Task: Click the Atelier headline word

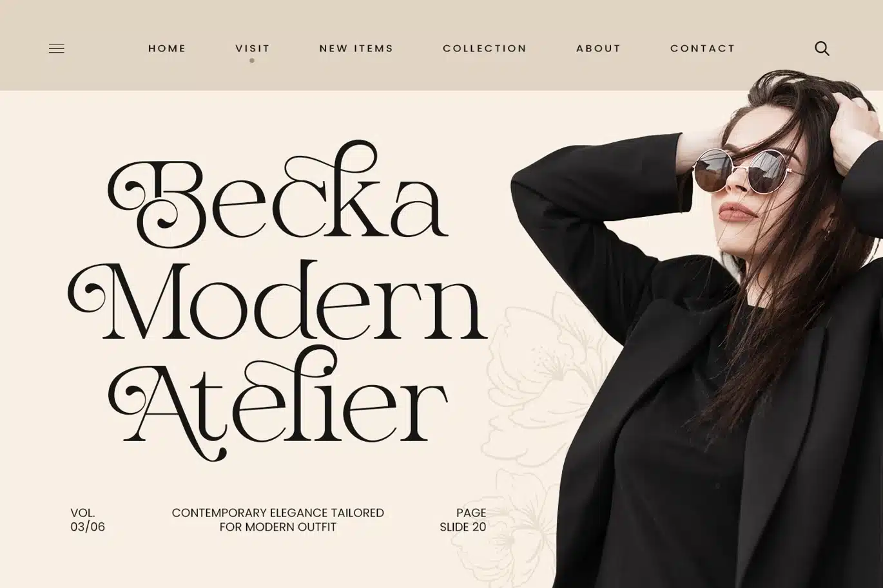Action: (x=278, y=403)
